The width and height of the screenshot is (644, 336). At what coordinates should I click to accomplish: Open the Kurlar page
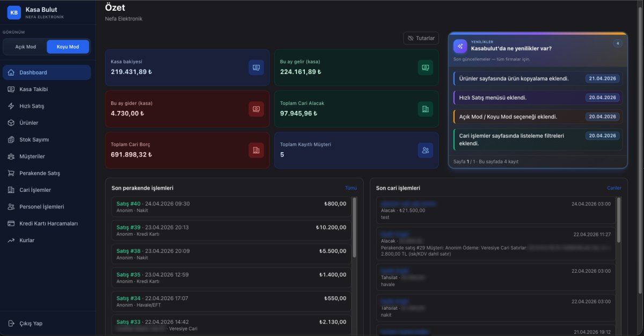click(27, 241)
